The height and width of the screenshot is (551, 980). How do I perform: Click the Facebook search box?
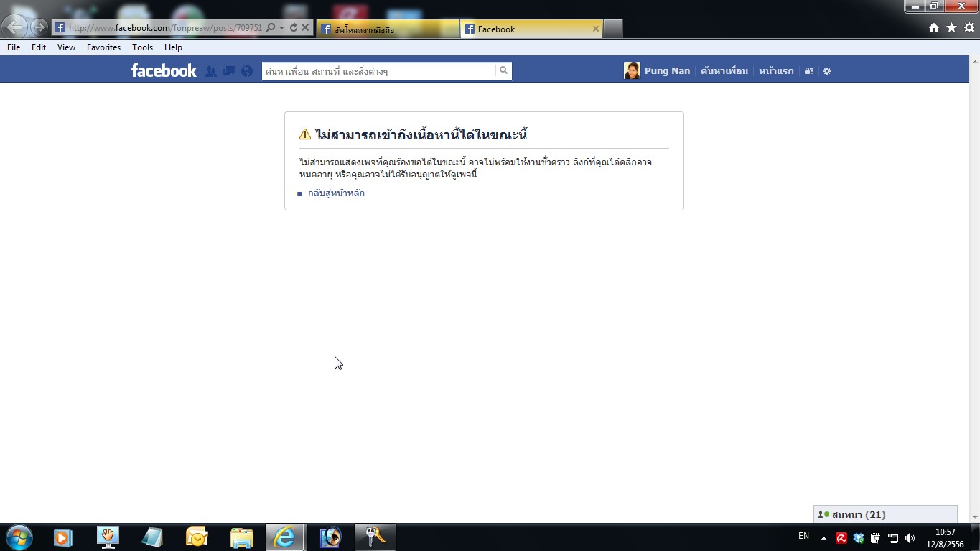point(378,71)
